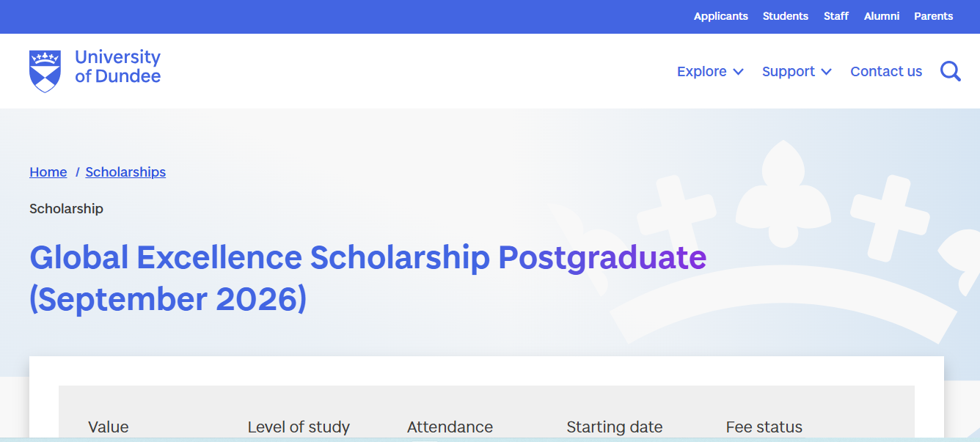The image size is (980, 442).
Task: Select Applicants in the top bar
Action: 721,16
